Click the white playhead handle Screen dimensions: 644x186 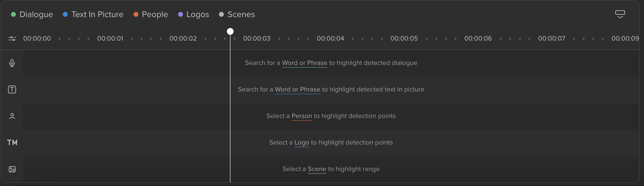point(230,31)
